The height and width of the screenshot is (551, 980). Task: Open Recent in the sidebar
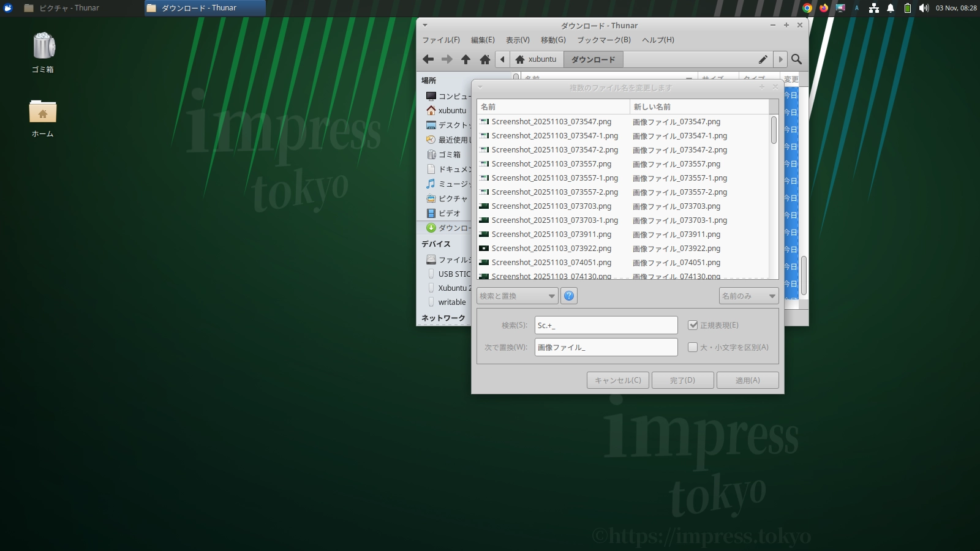[x=448, y=140]
